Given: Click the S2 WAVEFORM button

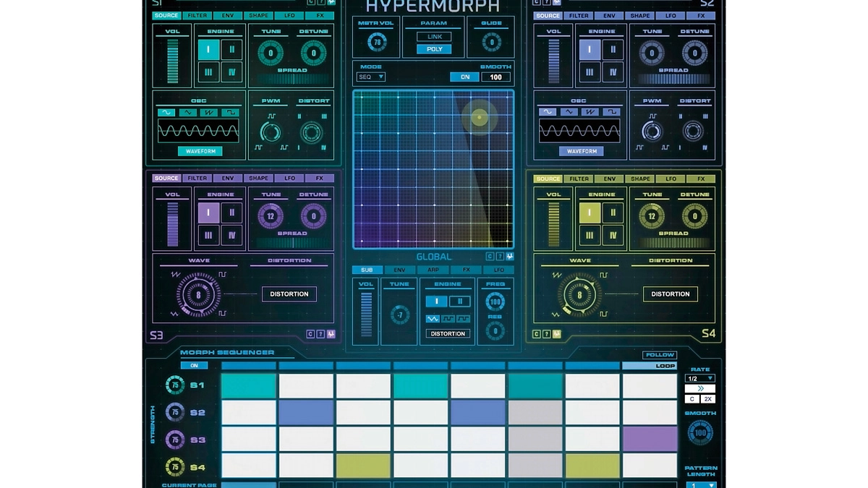Looking at the screenshot, I should click(582, 151).
